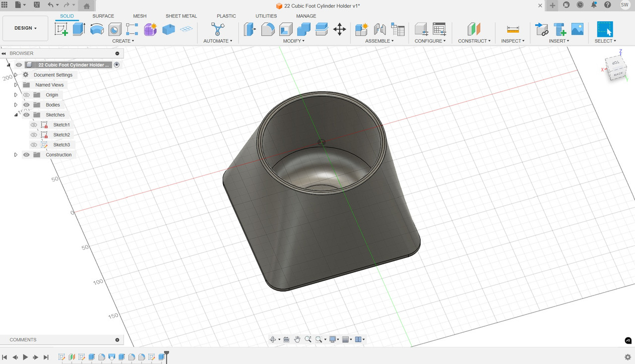
Task: Select the Offset Plane construct tool
Action: tap(474, 29)
